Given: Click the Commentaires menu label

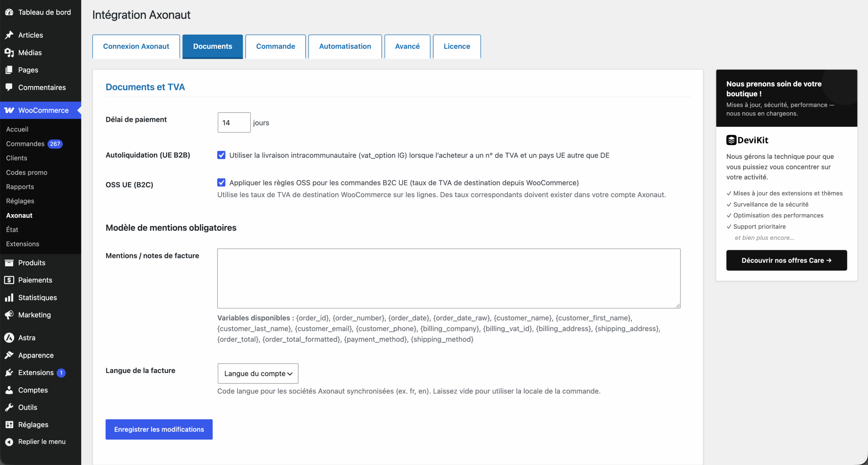Looking at the screenshot, I should (x=42, y=87).
